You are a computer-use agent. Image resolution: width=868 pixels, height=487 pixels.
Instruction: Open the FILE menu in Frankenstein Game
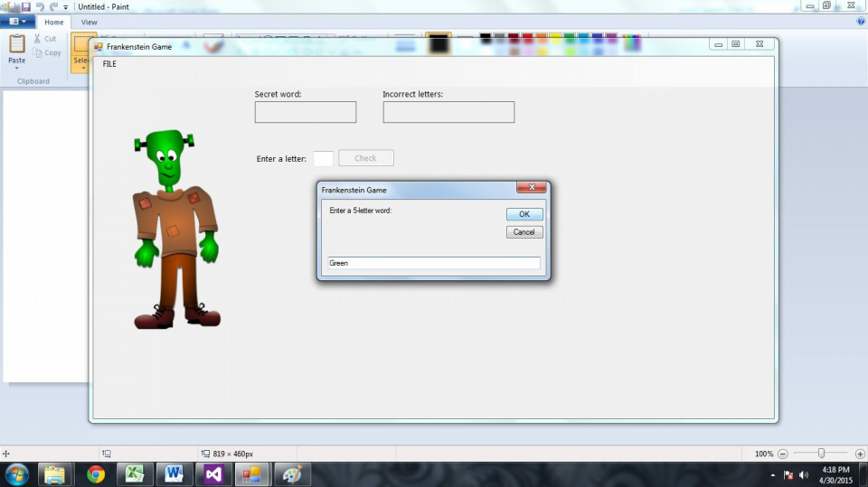[x=109, y=63]
